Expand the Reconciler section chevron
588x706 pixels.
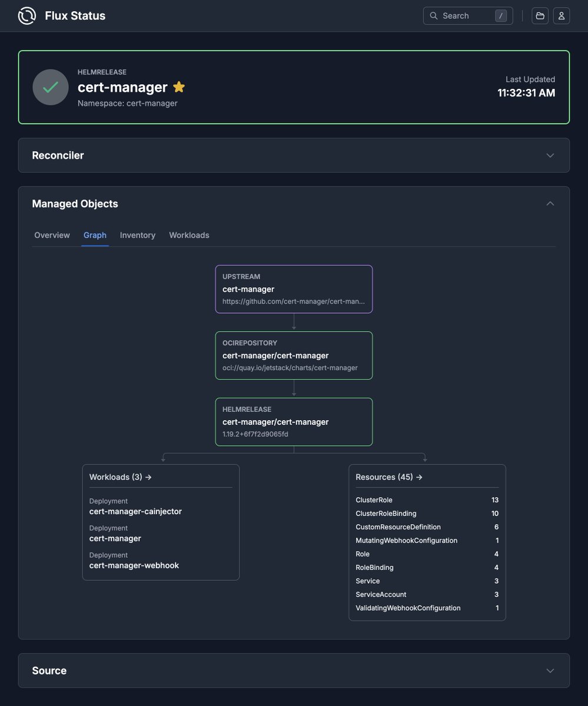click(550, 155)
